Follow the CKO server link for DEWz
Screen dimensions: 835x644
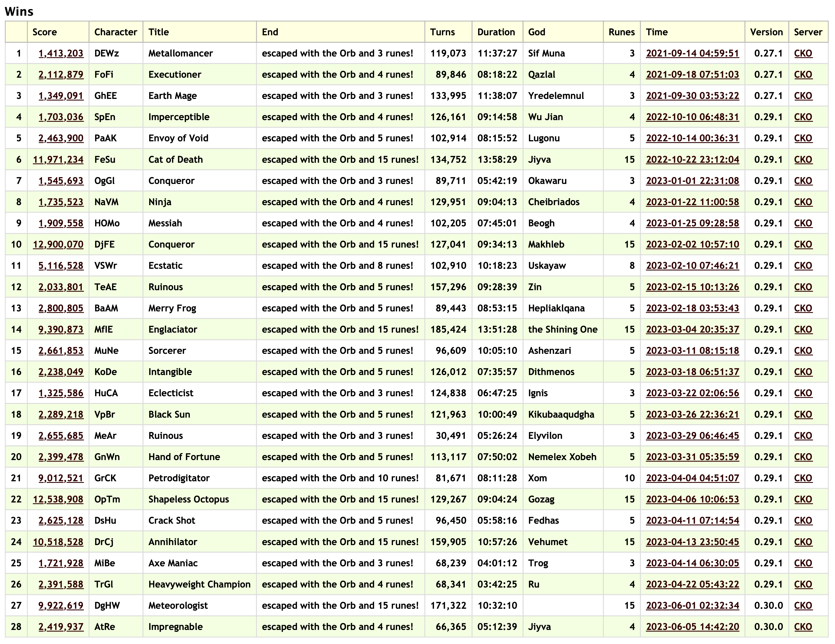(x=803, y=53)
